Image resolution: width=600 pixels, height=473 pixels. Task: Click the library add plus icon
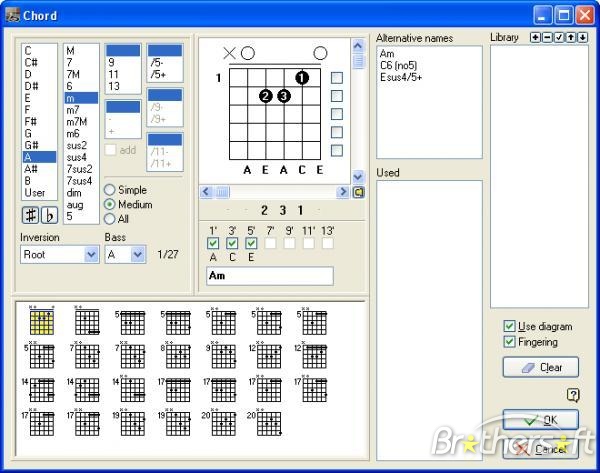535,37
